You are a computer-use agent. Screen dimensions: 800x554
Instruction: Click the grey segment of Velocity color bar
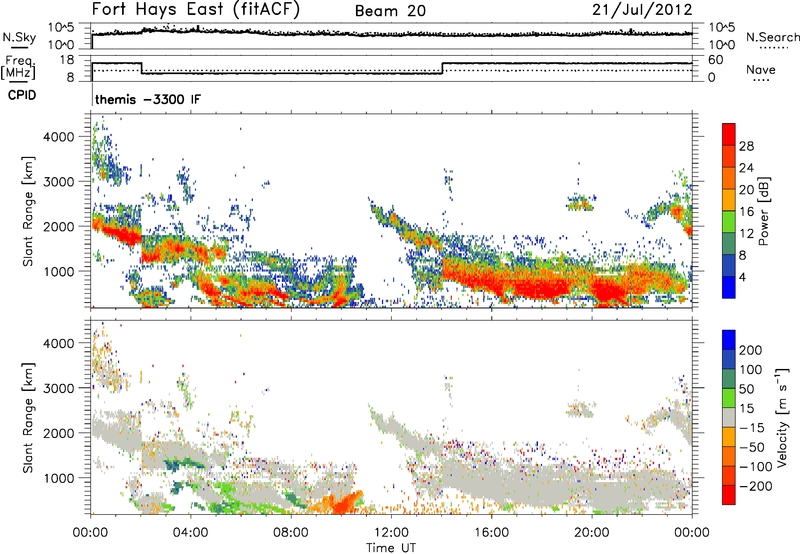[x=729, y=418]
